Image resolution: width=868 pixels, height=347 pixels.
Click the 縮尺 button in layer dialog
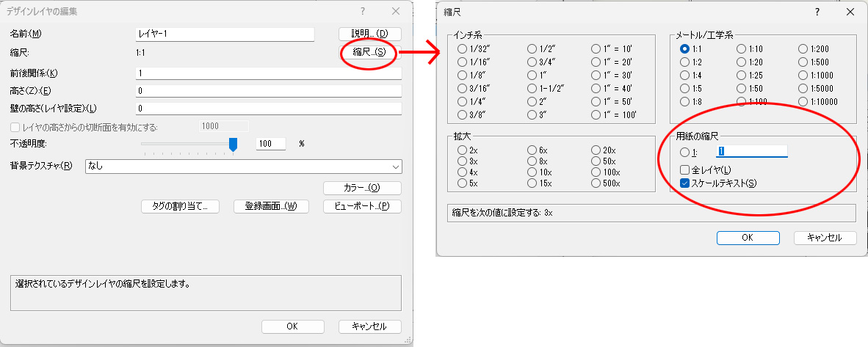point(369,53)
